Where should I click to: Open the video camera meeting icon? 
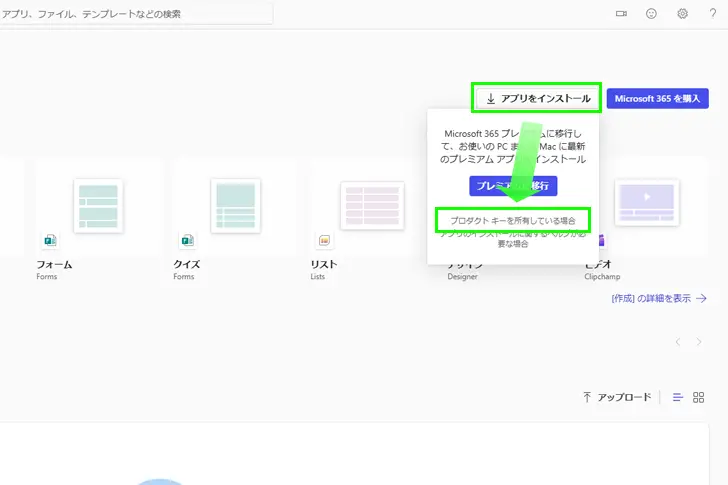point(621,13)
